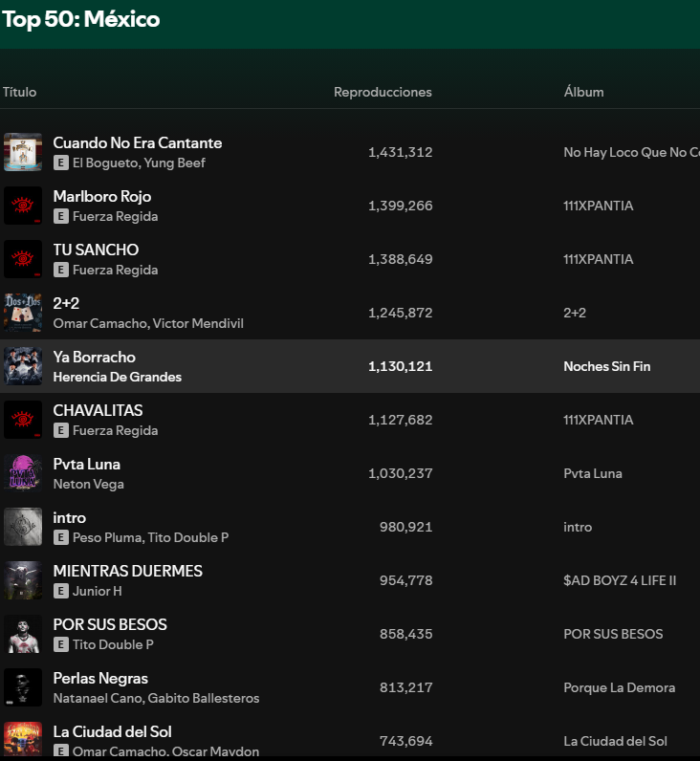Click the CHAVALITAS cover art
Screen dimensions: 700x761
23,420
